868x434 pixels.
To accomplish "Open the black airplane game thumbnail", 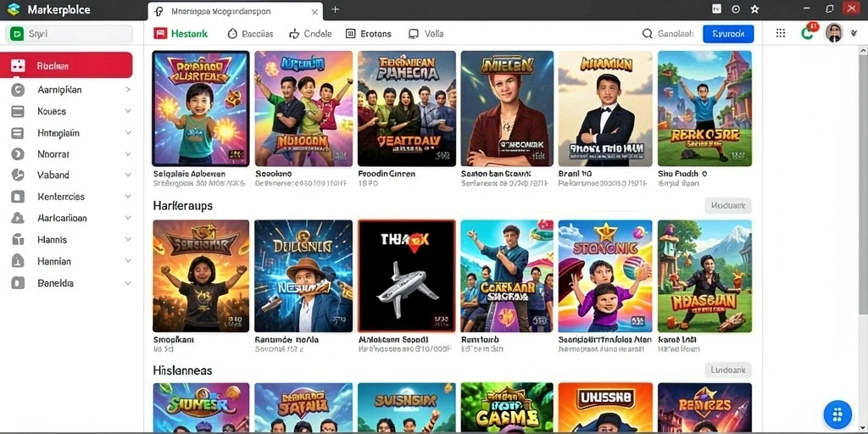I will tap(407, 275).
